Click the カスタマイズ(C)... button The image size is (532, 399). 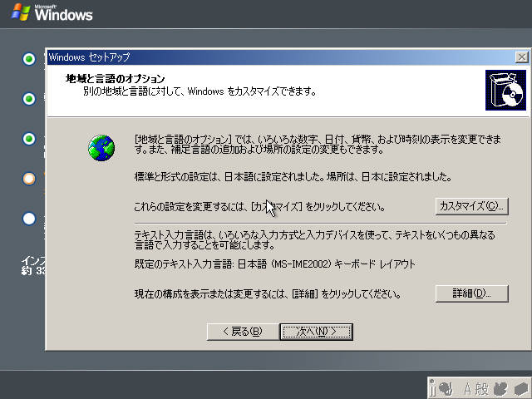coord(471,206)
